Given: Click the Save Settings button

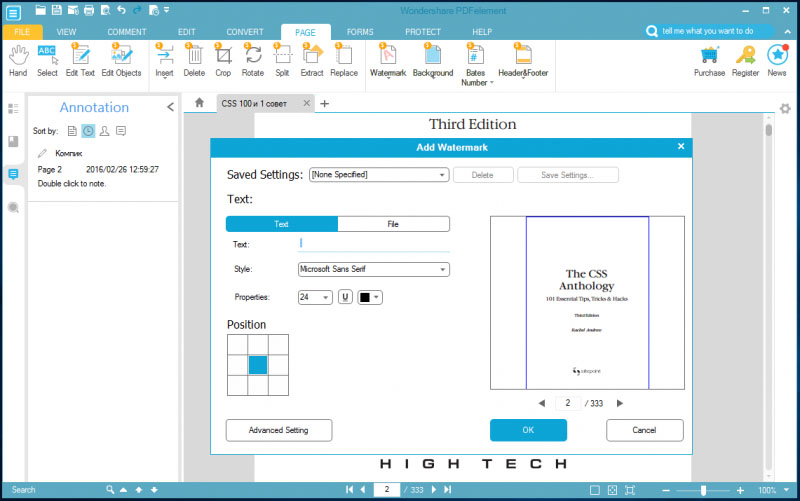Looking at the screenshot, I should (567, 175).
